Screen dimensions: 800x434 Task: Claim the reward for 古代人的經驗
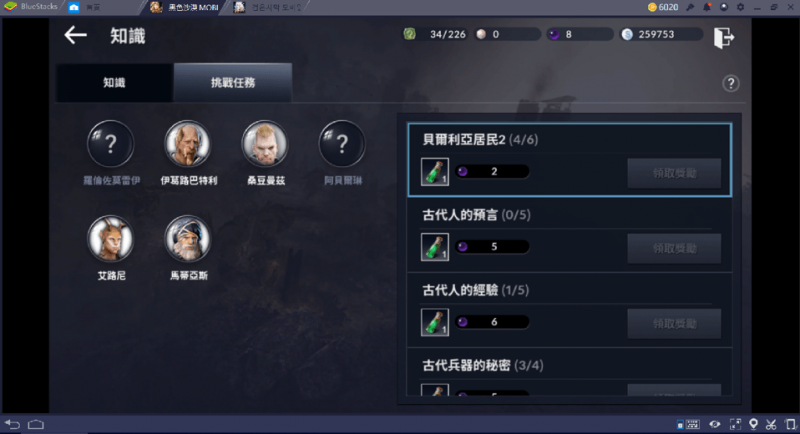[674, 324]
